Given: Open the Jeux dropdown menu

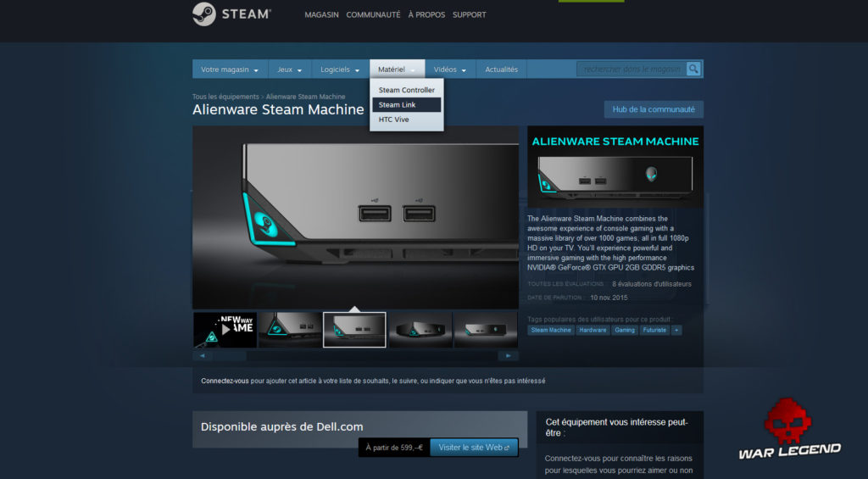Looking at the screenshot, I should tap(290, 70).
